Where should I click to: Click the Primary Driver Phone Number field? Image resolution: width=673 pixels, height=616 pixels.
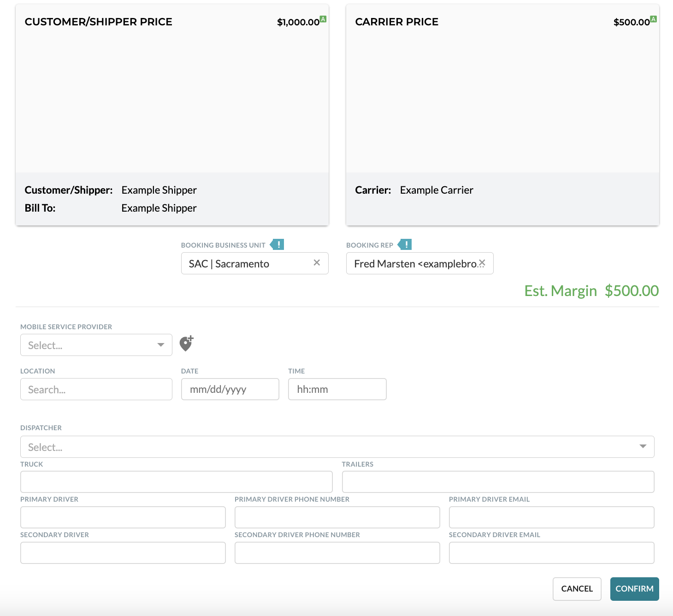pyautogui.click(x=337, y=517)
